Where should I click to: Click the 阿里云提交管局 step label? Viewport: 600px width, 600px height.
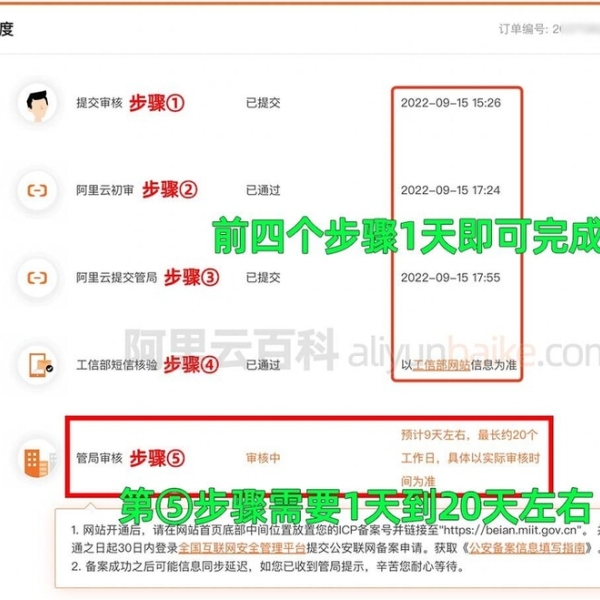(116, 277)
